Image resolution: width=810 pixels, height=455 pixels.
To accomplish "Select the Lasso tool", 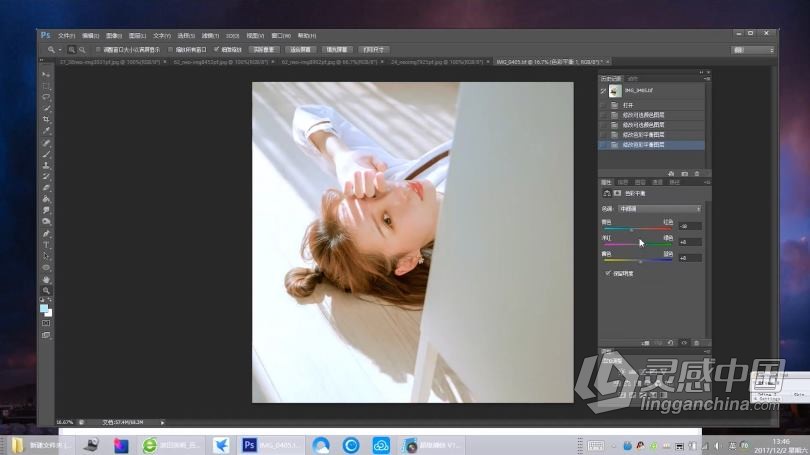I will pyautogui.click(x=46, y=97).
